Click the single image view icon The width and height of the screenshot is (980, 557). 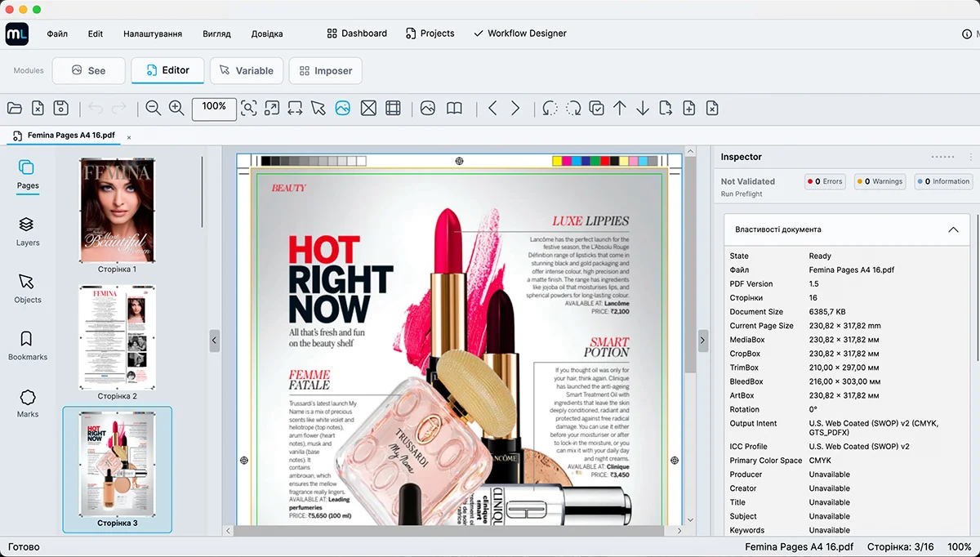coord(428,108)
